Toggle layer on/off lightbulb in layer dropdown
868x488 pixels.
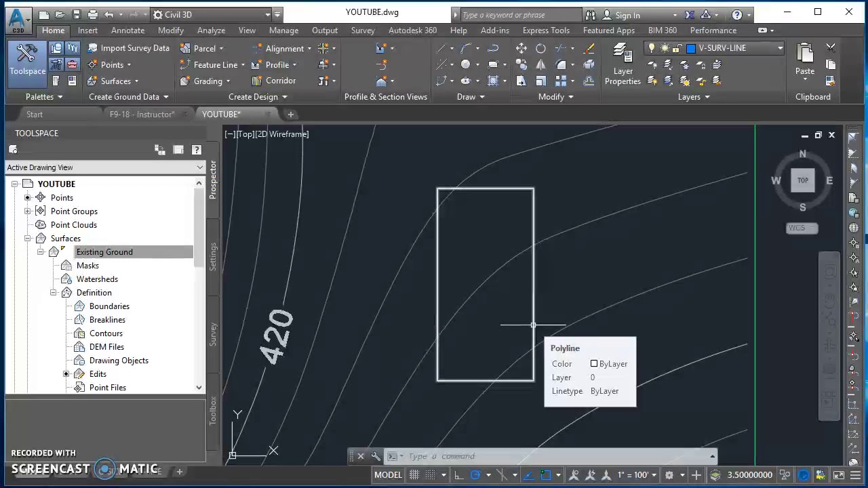click(x=652, y=48)
